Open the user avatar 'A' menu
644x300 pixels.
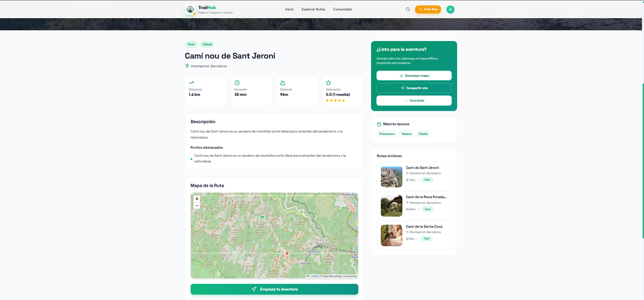tap(450, 9)
